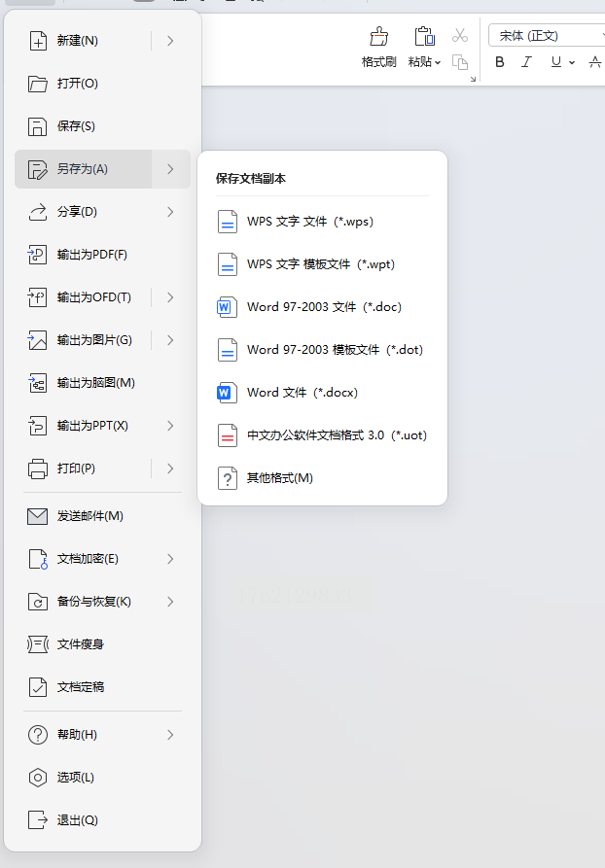Select the 发送邮件(M) menu label
The width and height of the screenshot is (605, 868).
90,516
